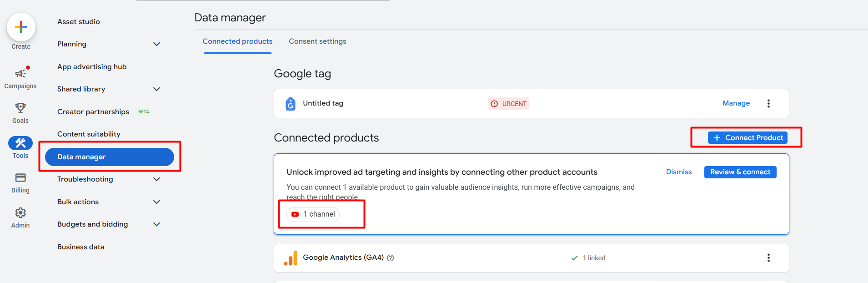Click the YouTube 1 channel chip
The height and width of the screenshot is (283, 868).
pos(313,214)
